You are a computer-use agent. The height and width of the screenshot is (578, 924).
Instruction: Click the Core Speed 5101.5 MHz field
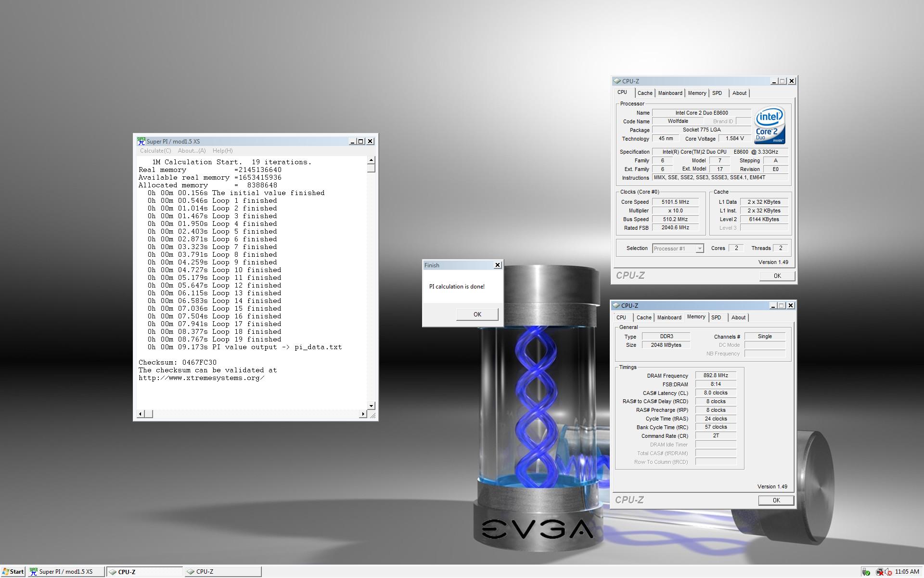click(x=675, y=202)
